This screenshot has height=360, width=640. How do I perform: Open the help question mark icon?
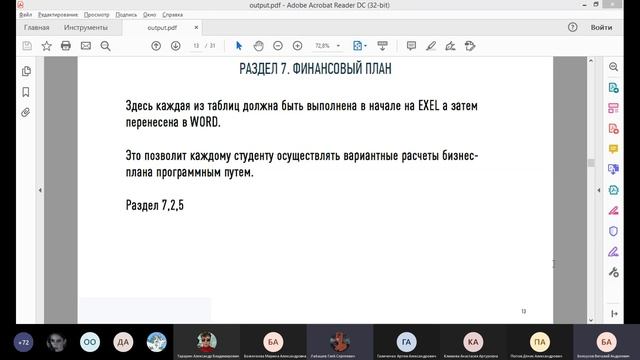click(x=572, y=27)
